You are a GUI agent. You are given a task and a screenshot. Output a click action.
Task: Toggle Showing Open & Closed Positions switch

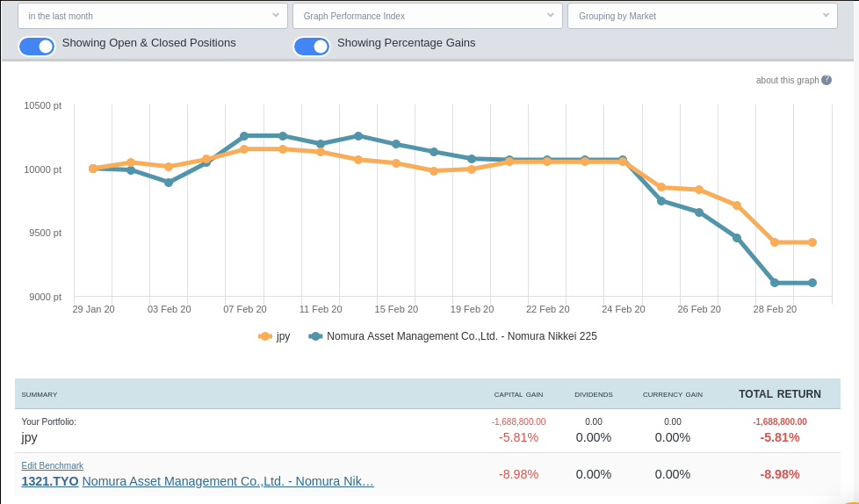[37, 47]
